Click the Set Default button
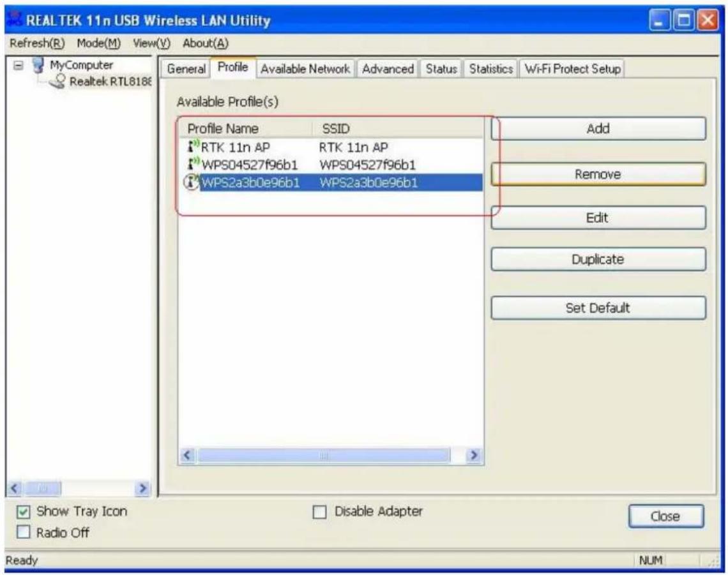This screenshot has height=575, width=728. (598, 308)
